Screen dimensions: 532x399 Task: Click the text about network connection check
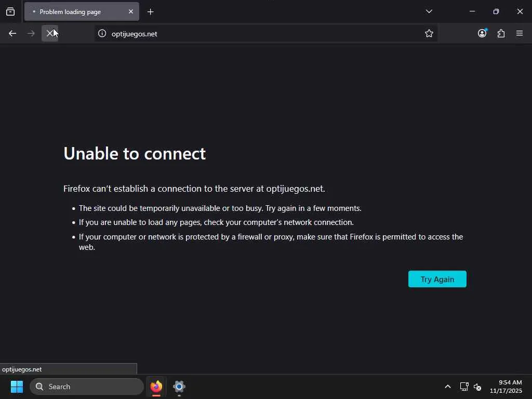pos(216,222)
